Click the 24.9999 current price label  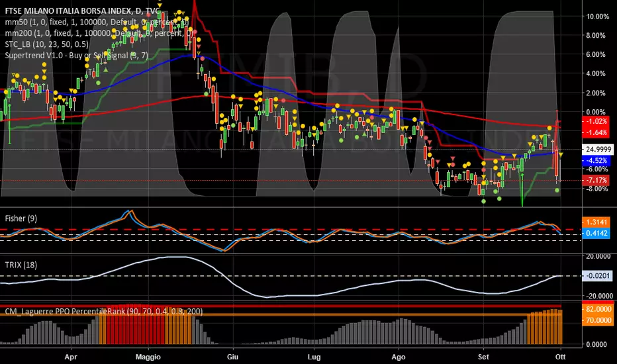coord(598,150)
